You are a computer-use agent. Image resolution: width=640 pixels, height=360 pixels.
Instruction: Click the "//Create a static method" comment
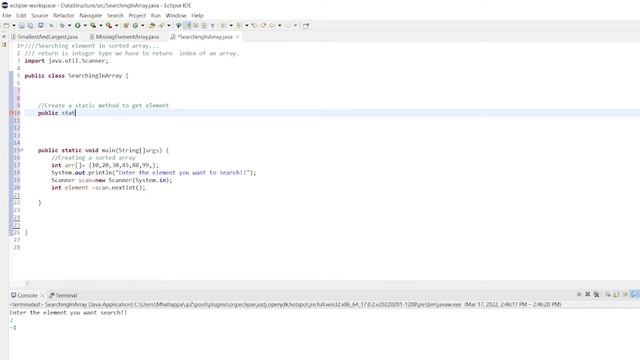coord(103,105)
